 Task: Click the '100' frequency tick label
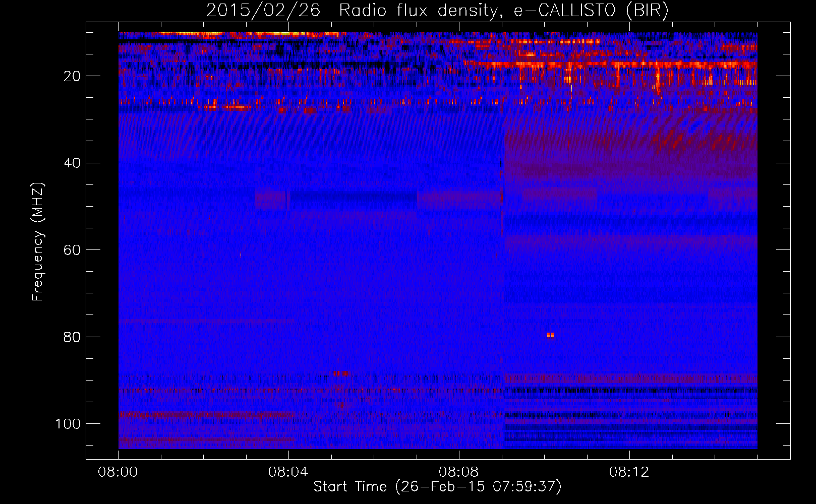click(68, 424)
